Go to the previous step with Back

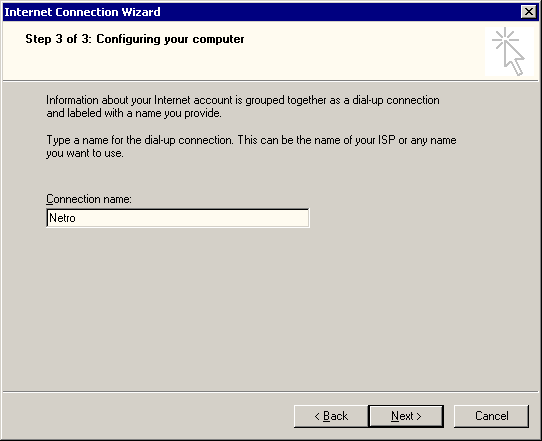331,416
